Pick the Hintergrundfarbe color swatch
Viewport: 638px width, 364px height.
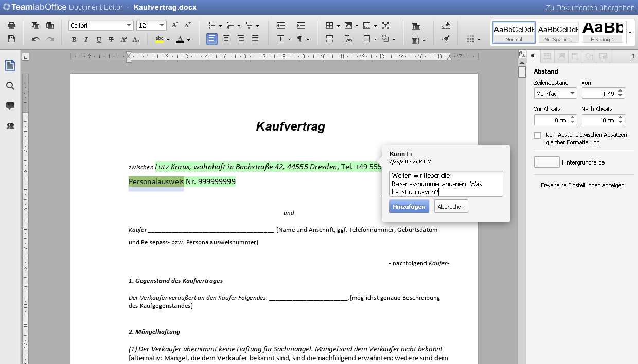(x=547, y=162)
